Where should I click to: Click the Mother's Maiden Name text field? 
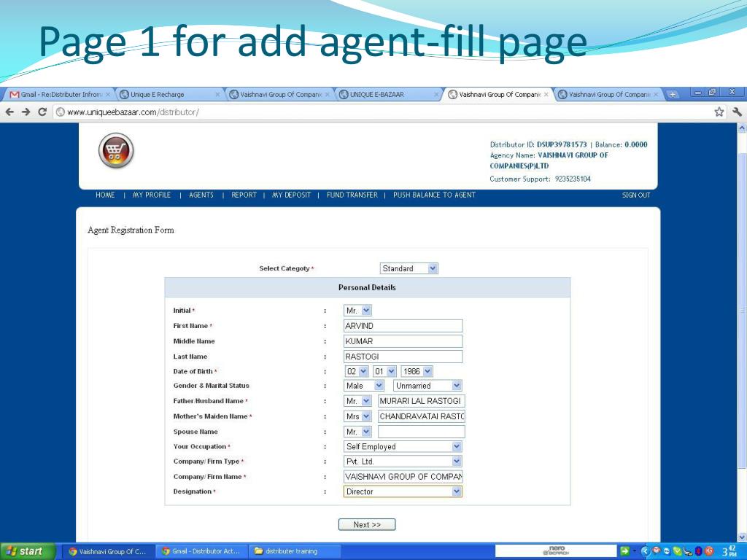coord(421,416)
